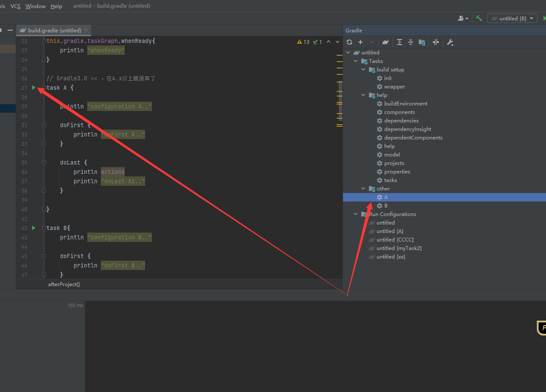Expand all nodes in Gradle panel

[x=400, y=42]
